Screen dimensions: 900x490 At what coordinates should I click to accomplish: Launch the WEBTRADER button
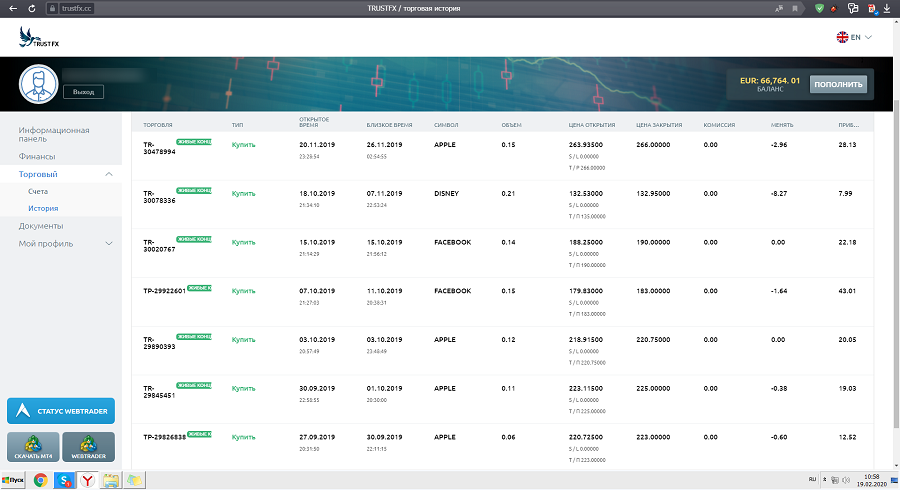(88, 447)
